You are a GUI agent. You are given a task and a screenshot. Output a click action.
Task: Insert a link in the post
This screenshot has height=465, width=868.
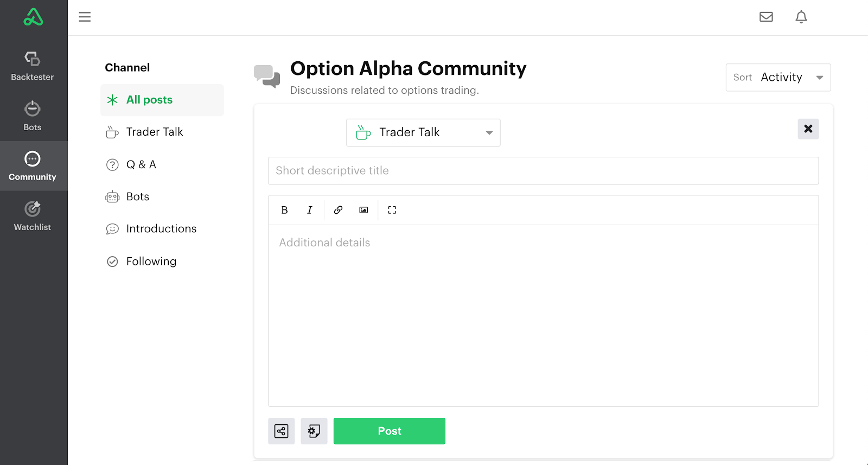click(338, 210)
